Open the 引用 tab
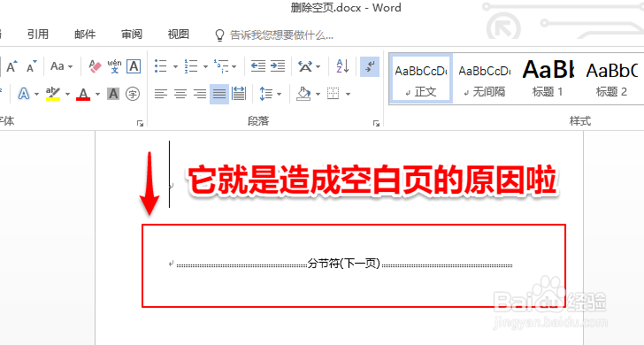This screenshot has height=345, width=644. click(x=38, y=34)
